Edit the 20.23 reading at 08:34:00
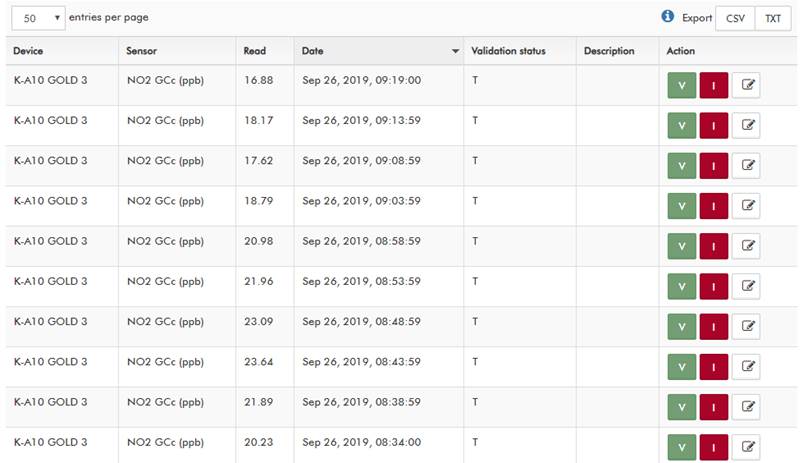803x463 pixels. click(x=746, y=447)
